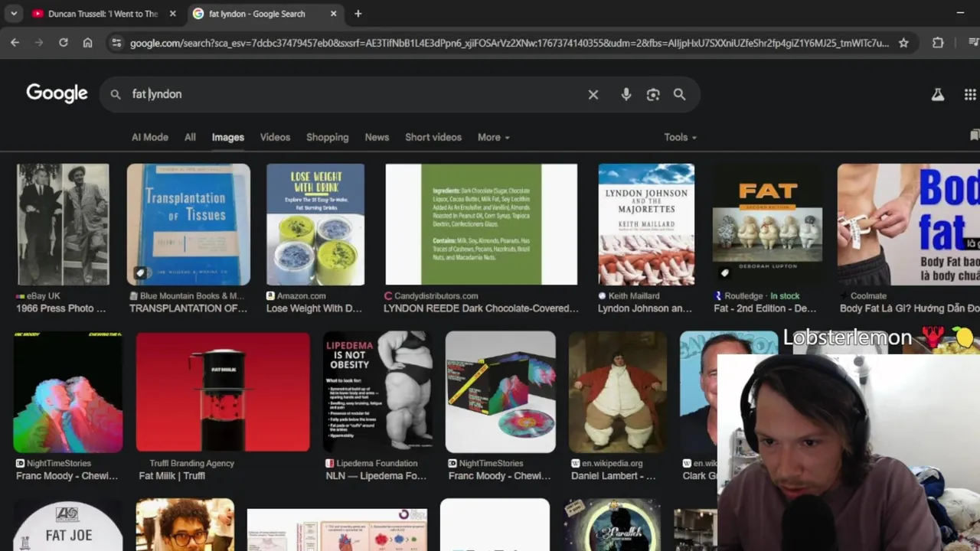Bookmark this page with the star
Viewport: 980px width, 551px height.
coord(903,43)
